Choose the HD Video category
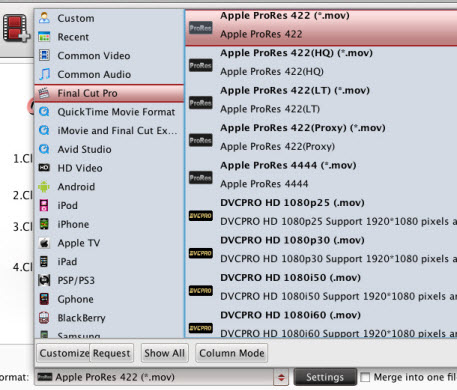Viewport: 457px width, 390px height. [109, 168]
